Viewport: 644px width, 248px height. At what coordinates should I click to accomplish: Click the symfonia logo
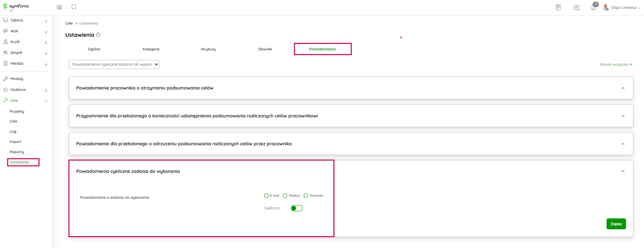point(16,6)
